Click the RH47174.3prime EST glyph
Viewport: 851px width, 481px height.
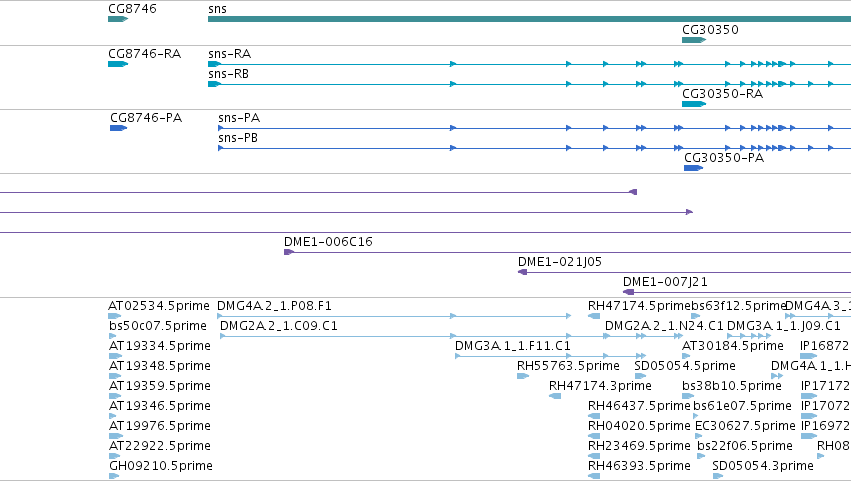[x=555, y=396]
